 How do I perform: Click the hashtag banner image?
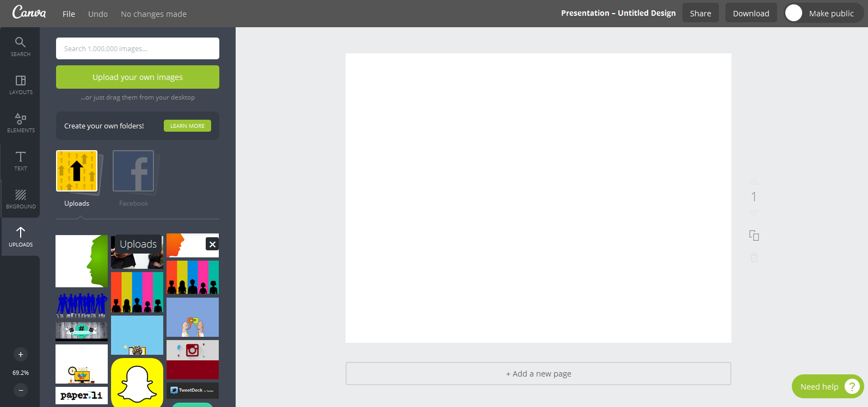click(82, 331)
